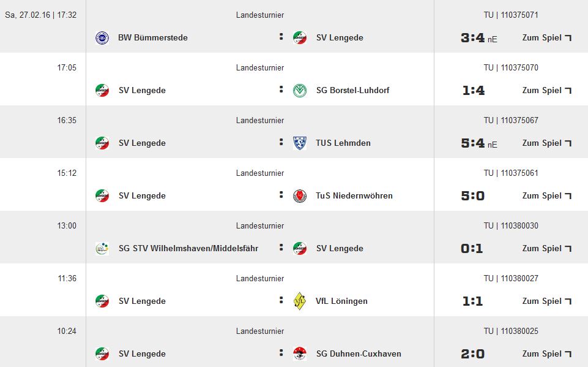Click the SG Duhnen-Cuxhaven club logo
This screenshot has width=588, height=367.
click(300, 354)
